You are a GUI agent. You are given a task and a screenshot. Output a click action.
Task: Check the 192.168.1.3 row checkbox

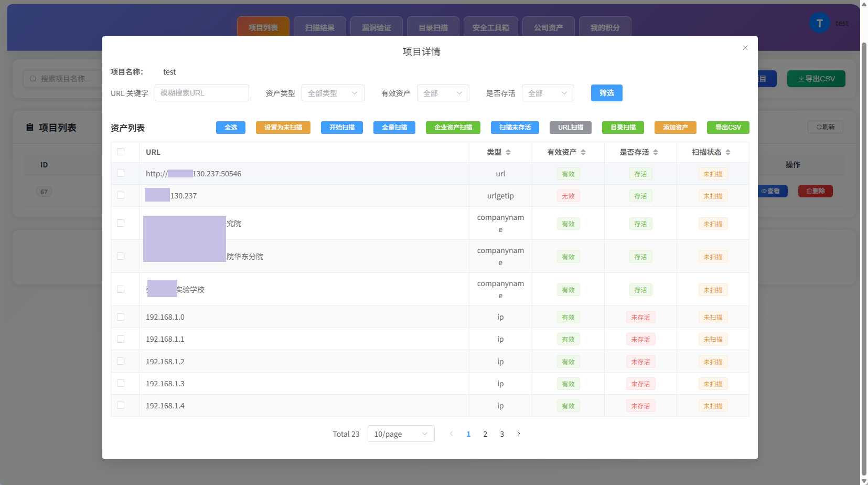point(121,383)
